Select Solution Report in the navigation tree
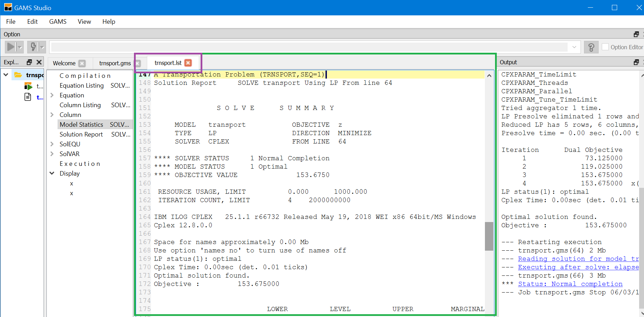Screen dimensions: 644x317 (81, 134)
